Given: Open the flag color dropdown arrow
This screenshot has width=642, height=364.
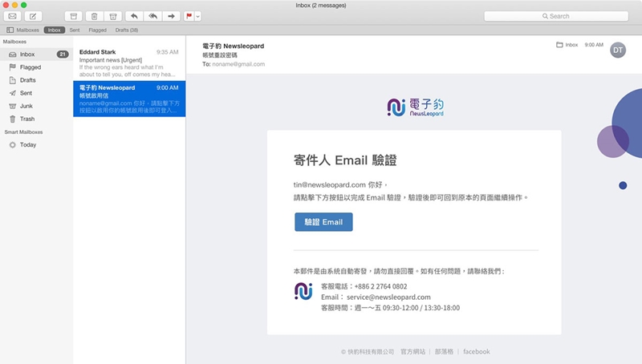Looking at the screenshot, I should (x=197, y=16).
